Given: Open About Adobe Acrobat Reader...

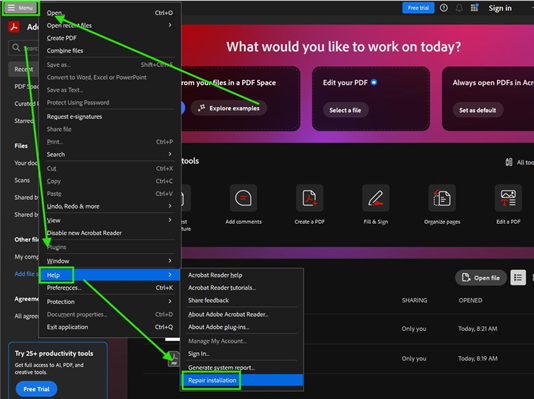Looking at the screenshot, I should [242, 314].
